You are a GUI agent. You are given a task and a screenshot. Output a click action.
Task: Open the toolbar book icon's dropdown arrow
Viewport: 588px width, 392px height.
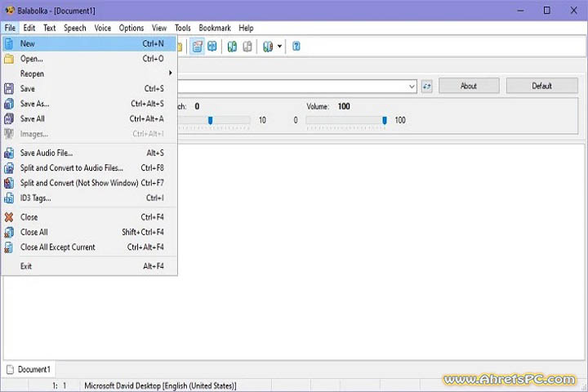click(279, 47)
